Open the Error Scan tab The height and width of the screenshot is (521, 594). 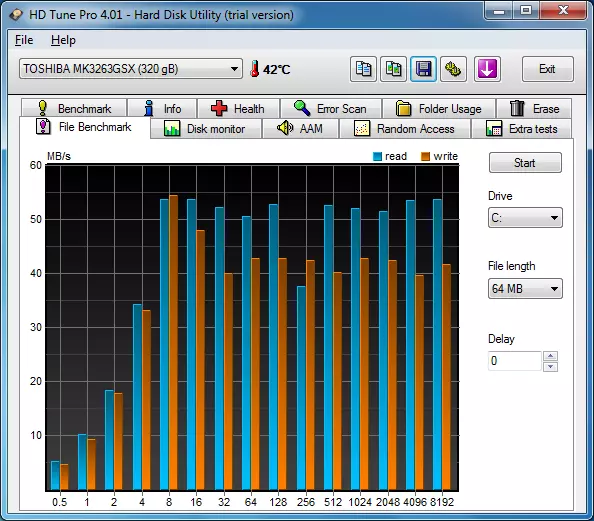331,109
